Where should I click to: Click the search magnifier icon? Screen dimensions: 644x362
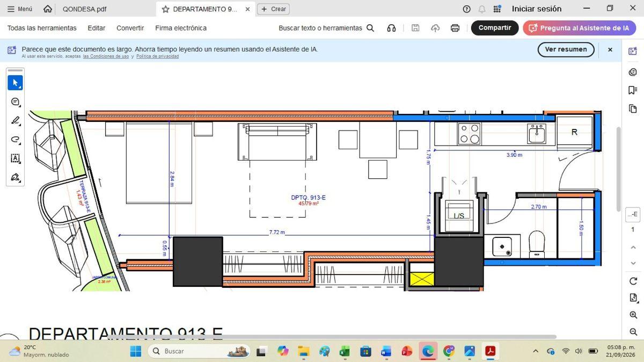pyautogui.click(x=370, y=28)
